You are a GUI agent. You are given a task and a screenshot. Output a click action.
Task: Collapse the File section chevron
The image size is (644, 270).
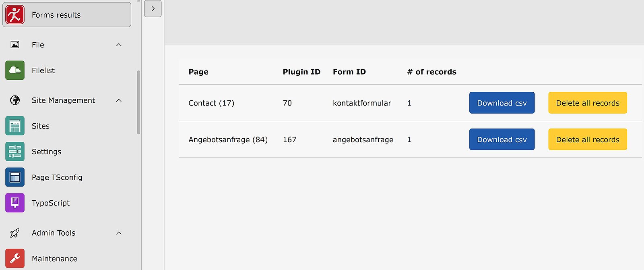[x=119, y=45]
